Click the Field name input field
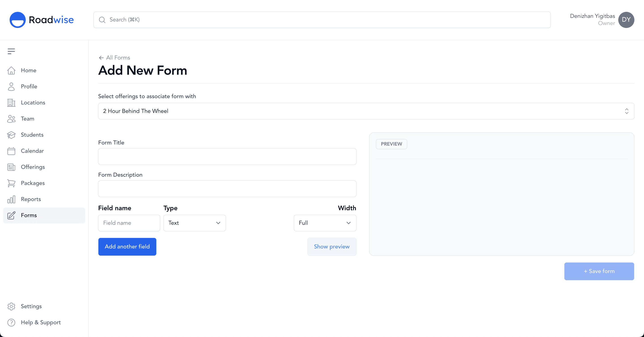 128,223
